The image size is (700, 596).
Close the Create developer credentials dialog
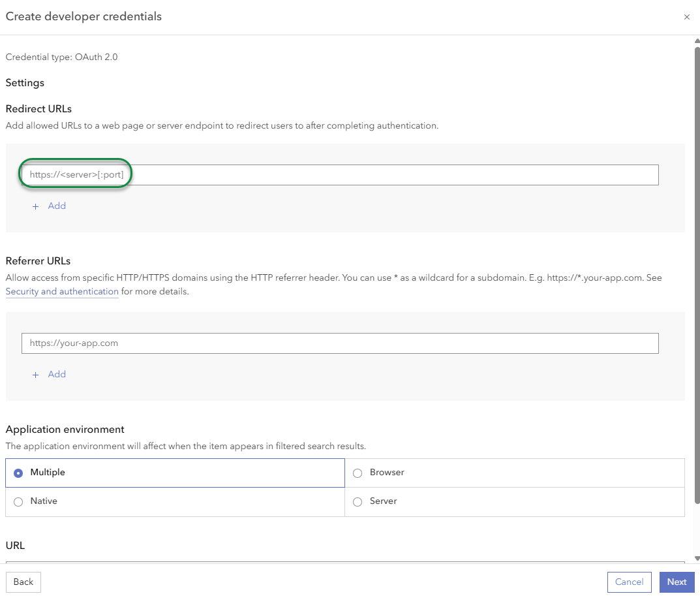pyautogui.click(x=686, y=17)
